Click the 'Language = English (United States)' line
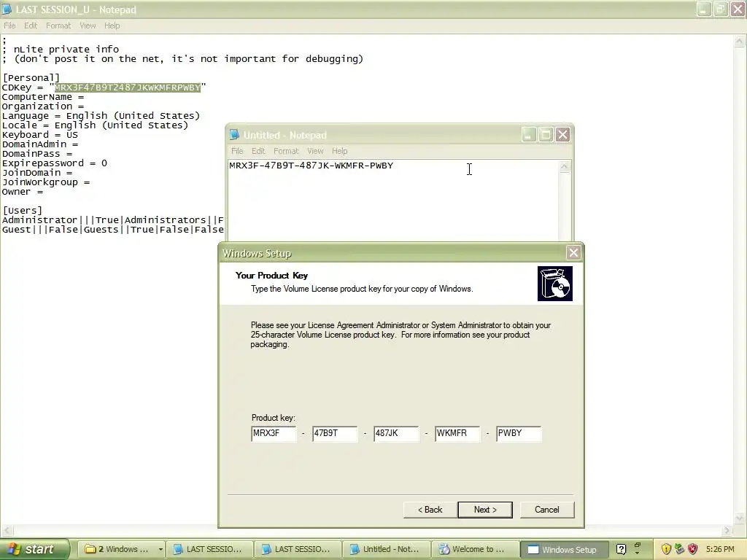Viewport: 747px width, 560px height. (101, 116)
